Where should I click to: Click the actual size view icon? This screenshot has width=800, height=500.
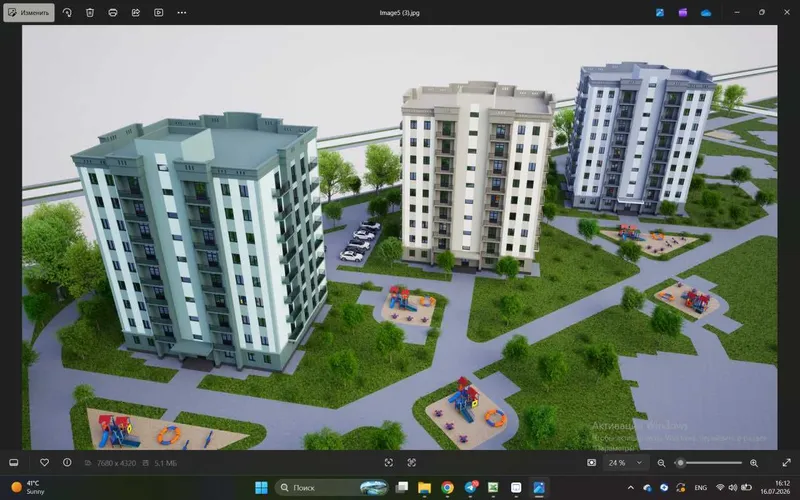pos(412,463)
